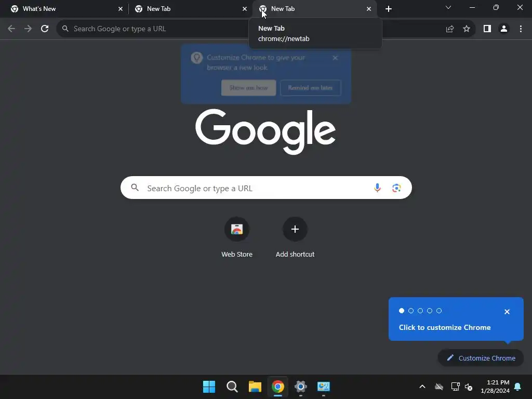Click "Click to customize Chrome" text
The image size is (532, 399).
[x=445, y=327]
